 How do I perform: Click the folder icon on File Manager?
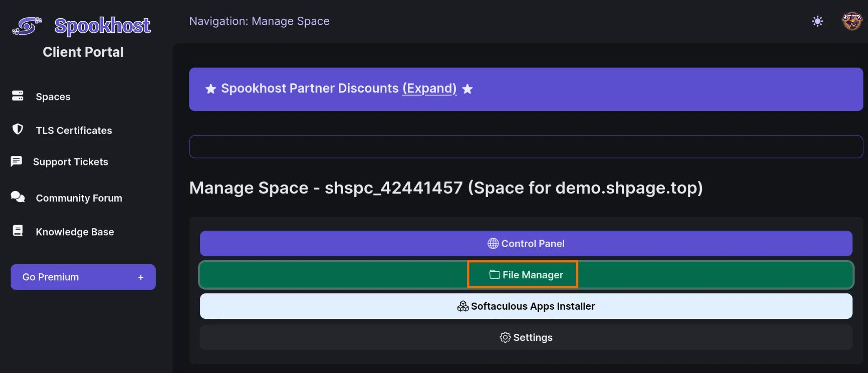click(x=495, y=274)
